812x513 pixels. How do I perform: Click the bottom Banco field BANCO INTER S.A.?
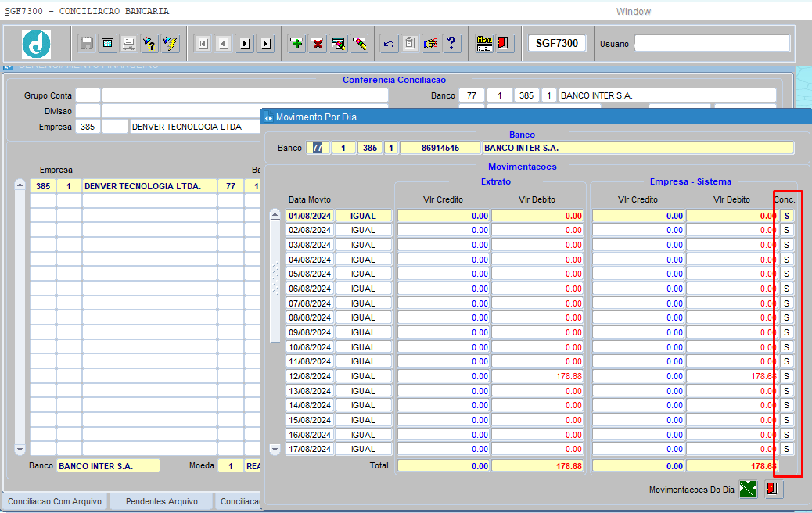click(x=108, y=466)
